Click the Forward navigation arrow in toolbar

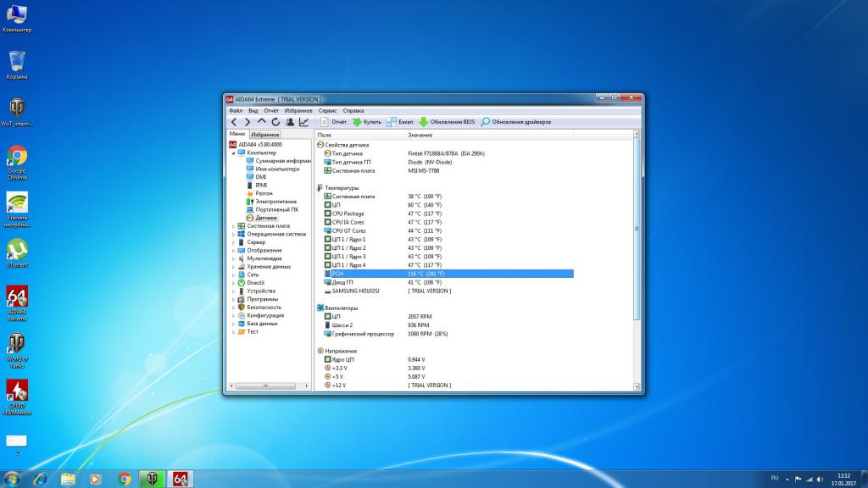[248, 122]
